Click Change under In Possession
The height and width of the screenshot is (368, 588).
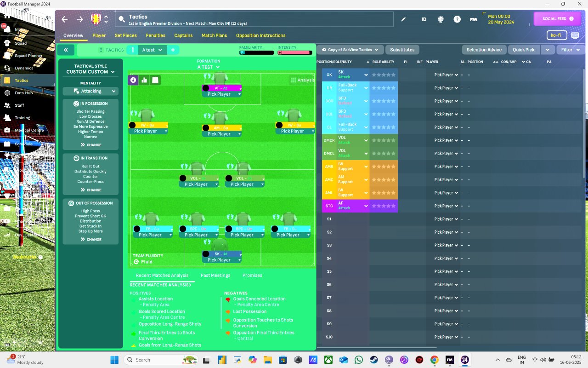pyautogui.click(x=90, y=145)
